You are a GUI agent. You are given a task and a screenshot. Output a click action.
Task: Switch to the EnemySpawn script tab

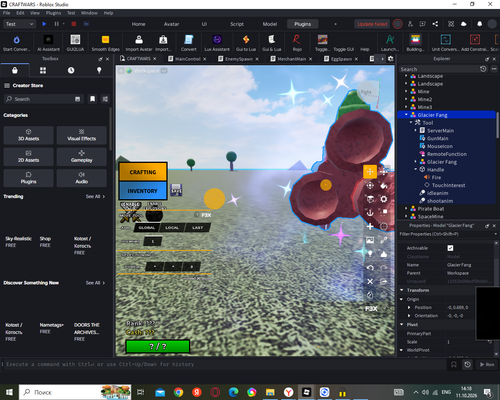coord(239,59)
